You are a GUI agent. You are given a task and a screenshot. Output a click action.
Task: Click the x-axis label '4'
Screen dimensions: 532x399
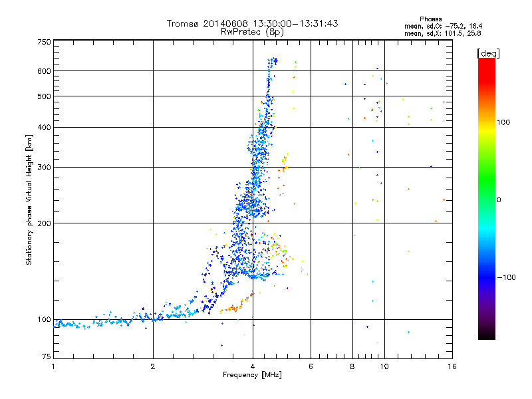tap(253, 366)
